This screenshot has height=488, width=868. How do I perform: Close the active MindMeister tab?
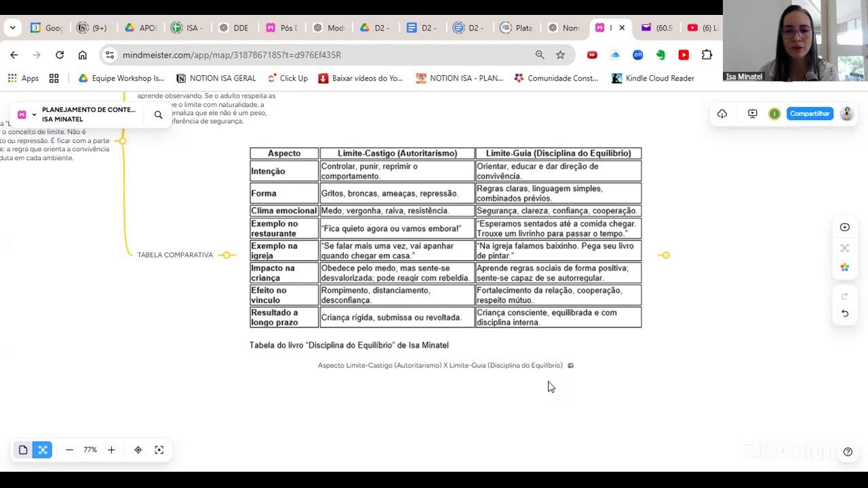(x=622, y=28)
